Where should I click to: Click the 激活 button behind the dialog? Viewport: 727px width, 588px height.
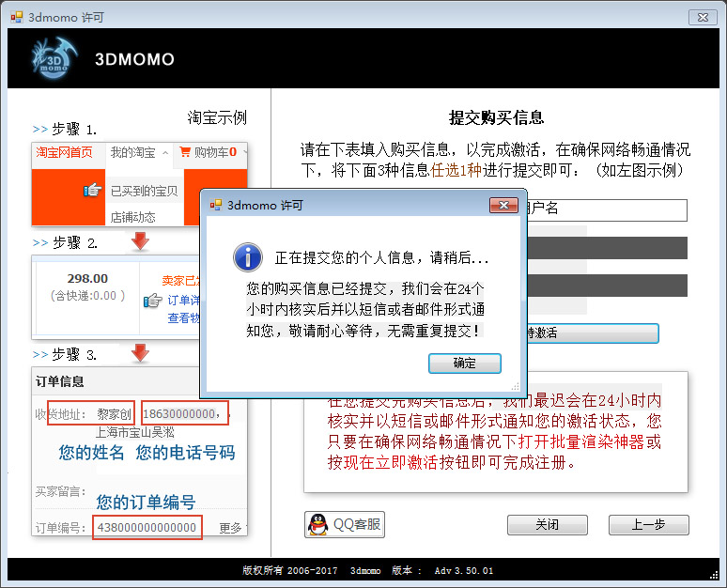click(x=593, y=333)
